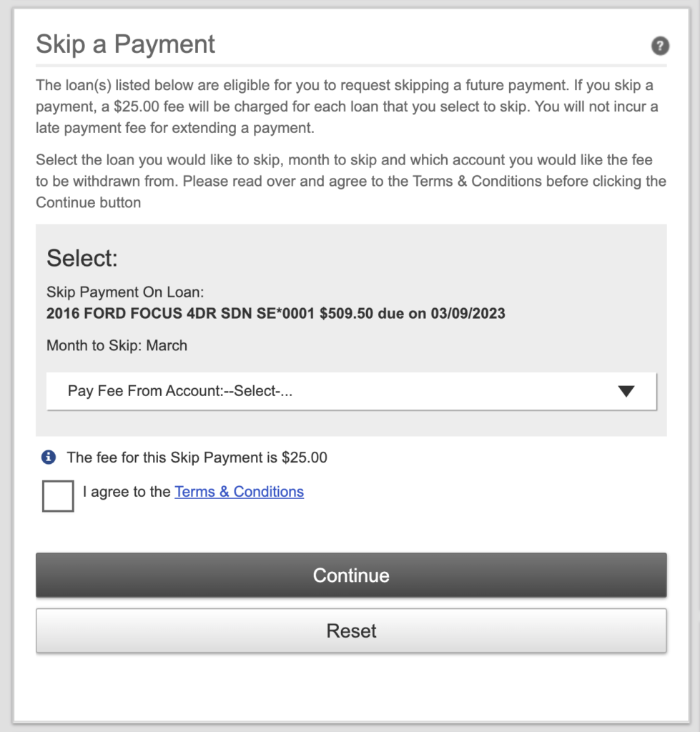The height and width of the screenshot is (732, 700).
Task: Check the Terms & Conditions agreement checkbox
Action: coord(58,496)
